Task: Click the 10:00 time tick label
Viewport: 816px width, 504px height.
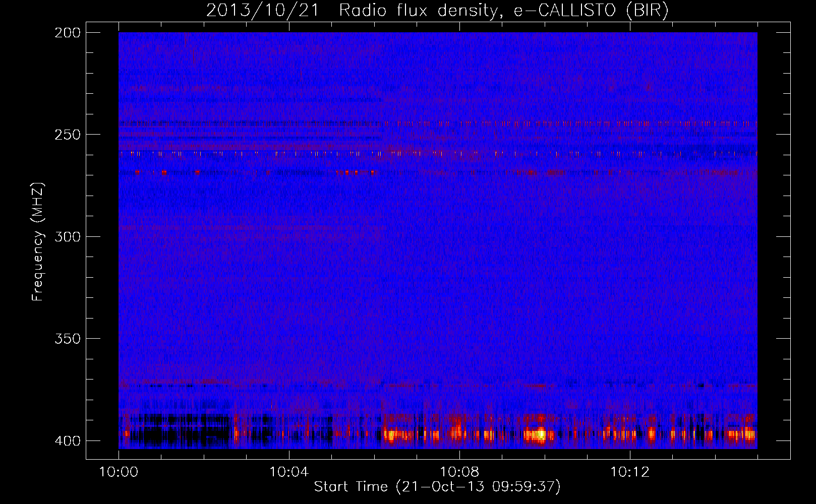Action: (119, 472)
